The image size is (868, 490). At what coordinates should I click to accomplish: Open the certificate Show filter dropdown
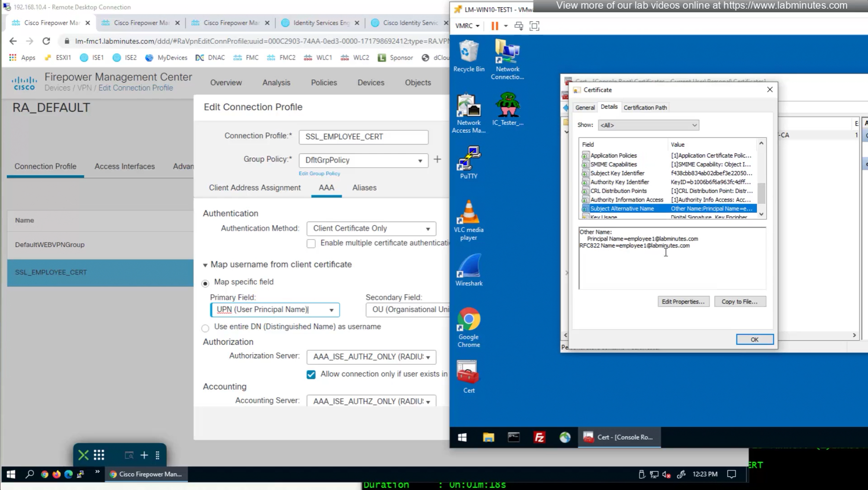point(648,125)
